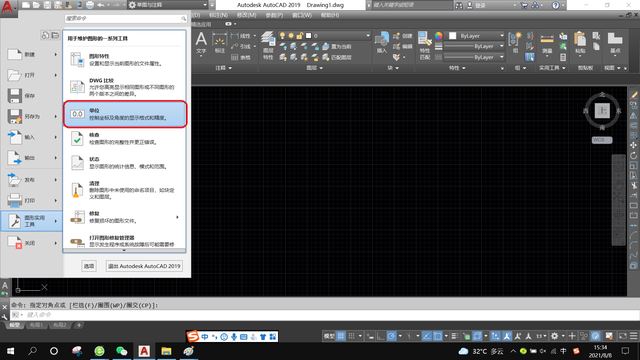Image resolution: width=640 pixels, height=360 pixels.
Task: Open the 窗口(W) menu in menu bar
Action: [302, 15]
